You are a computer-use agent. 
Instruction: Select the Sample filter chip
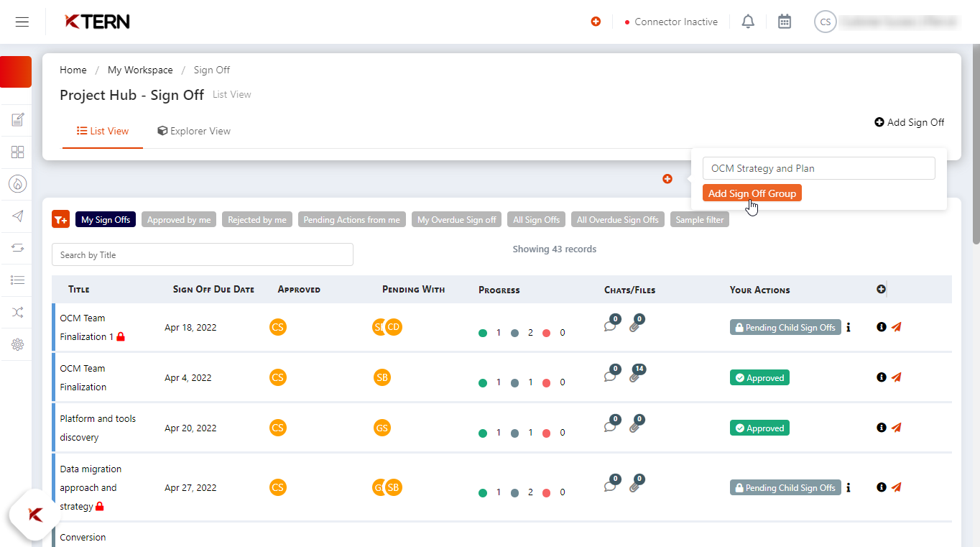point(700,219)
